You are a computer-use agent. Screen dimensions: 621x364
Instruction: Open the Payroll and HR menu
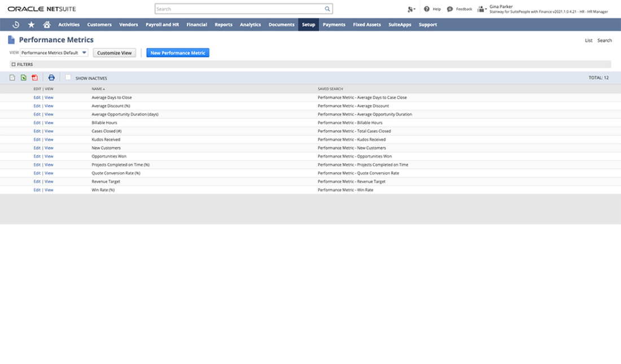[x=162, y=25]
